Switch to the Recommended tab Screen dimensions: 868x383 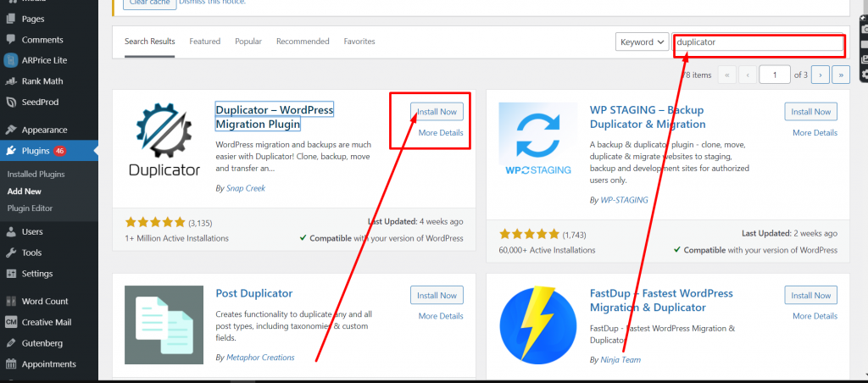pyautogui.click(x=303, y=42)
